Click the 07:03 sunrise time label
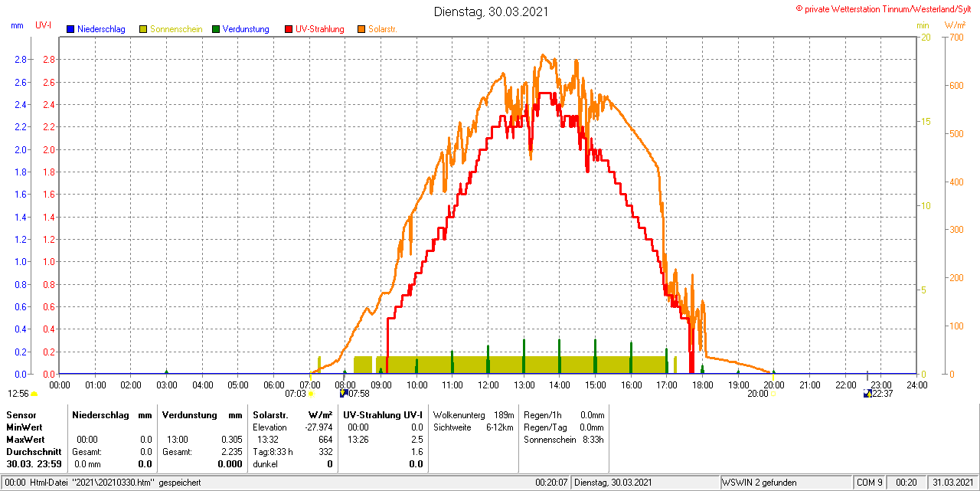 coord(296,394)
